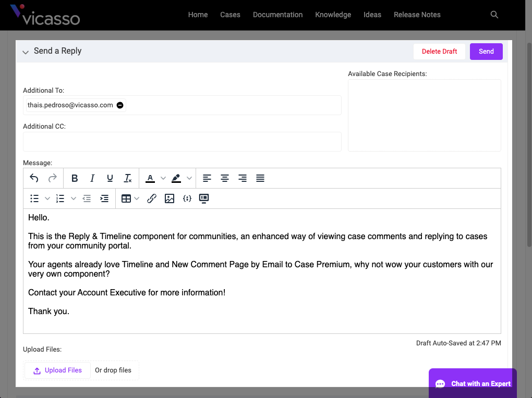Open the Cases menu item
The image size is (532, 398).
[x=230, y=15]
